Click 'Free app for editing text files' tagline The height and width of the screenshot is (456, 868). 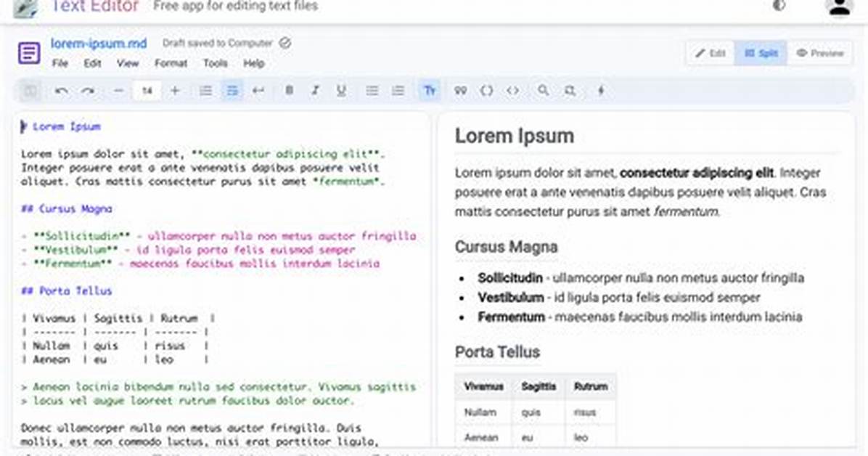click(235, 6)
